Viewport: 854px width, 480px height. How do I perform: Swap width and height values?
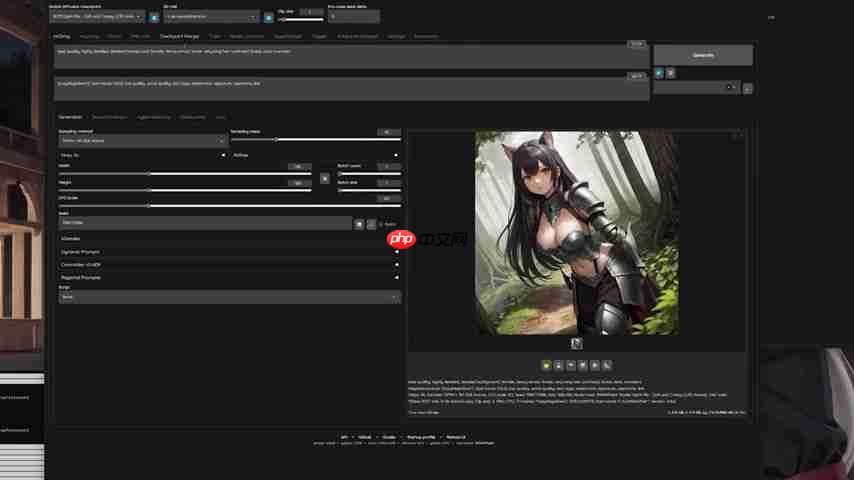(325, 178)
